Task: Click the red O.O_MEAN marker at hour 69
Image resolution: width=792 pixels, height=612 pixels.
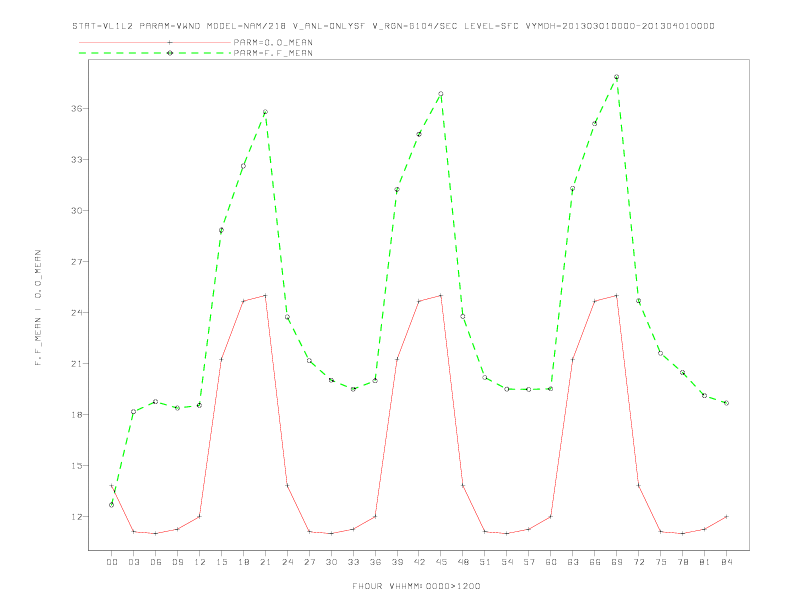Action: [617, 295]
